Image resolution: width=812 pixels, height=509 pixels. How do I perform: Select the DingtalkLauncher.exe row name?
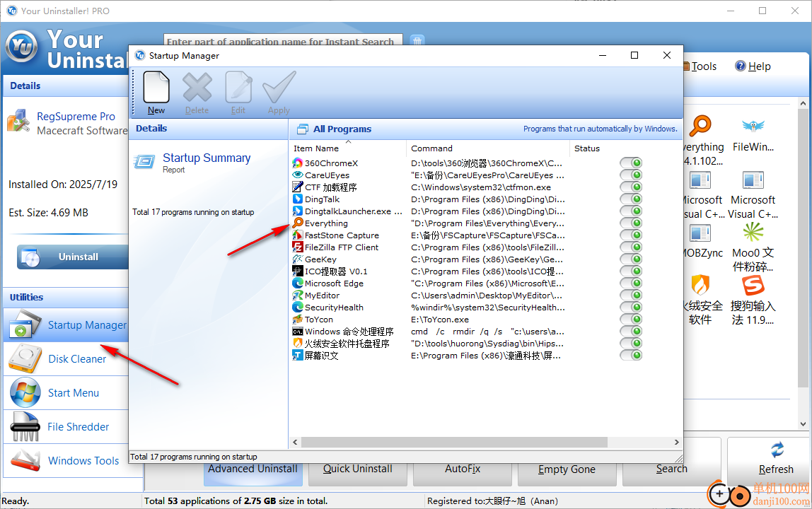[x=353, y=211]
